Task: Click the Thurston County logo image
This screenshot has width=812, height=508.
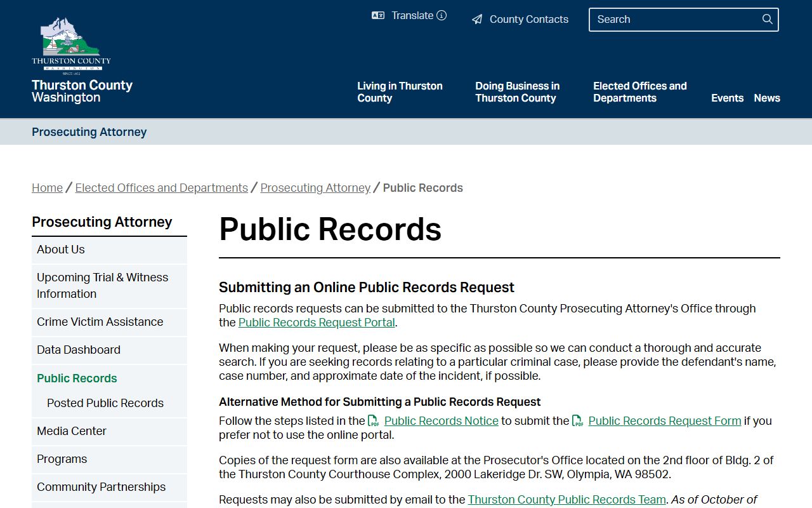Action: (x=71, y=45)
